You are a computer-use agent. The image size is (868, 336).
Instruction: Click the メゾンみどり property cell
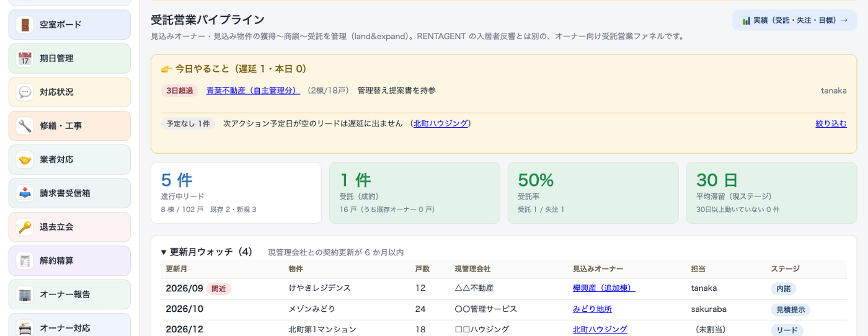(x=312, y=309)
